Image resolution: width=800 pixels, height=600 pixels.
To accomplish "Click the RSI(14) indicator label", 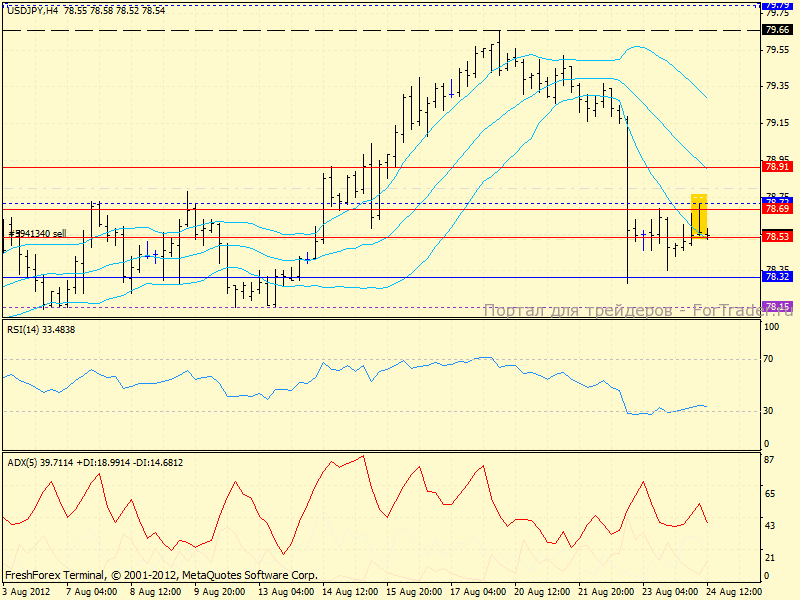I will pos(40,329).
